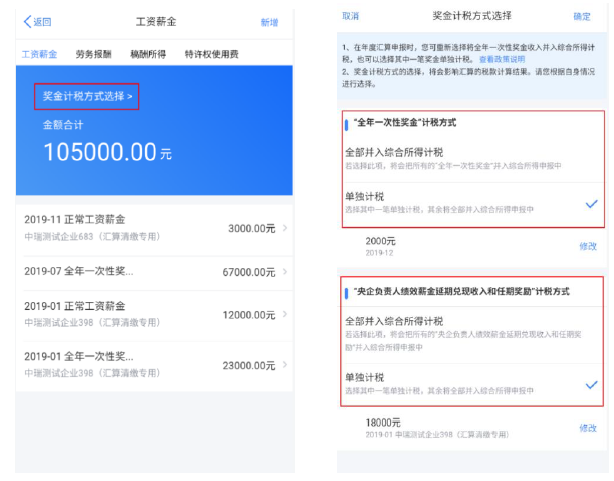This screenshot has height=481, width=614.
Task: Select 单独计税 for 央企负责人绩效薪金
Action: (x=473, y=384)
